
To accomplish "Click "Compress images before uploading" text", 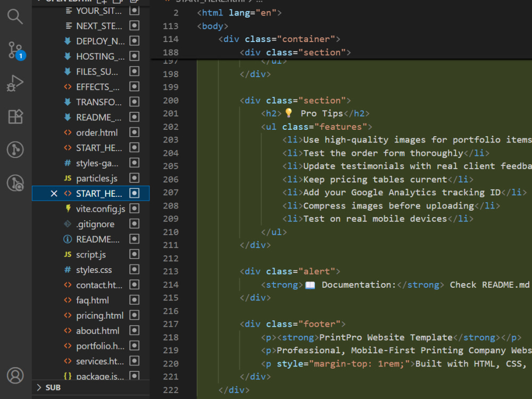I will [388, 206].
